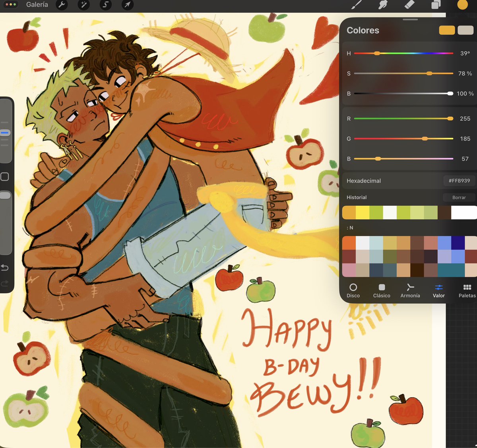Screen dimensions: 477x448
Task: Select the primary orange color swatch beside Colores
Action: point(447,30)
